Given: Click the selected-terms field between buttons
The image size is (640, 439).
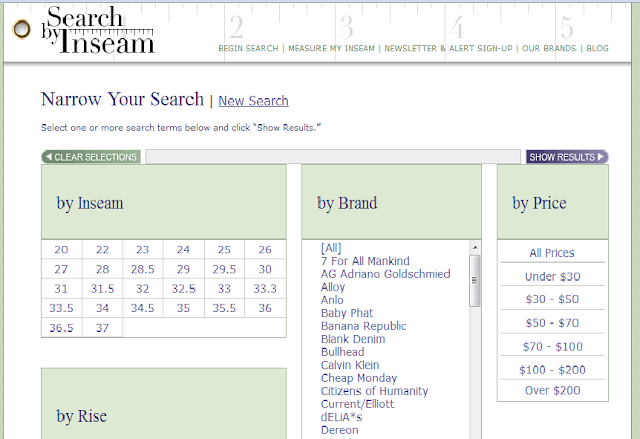Looking at the screenshot, I should click(x=333, y=157).
